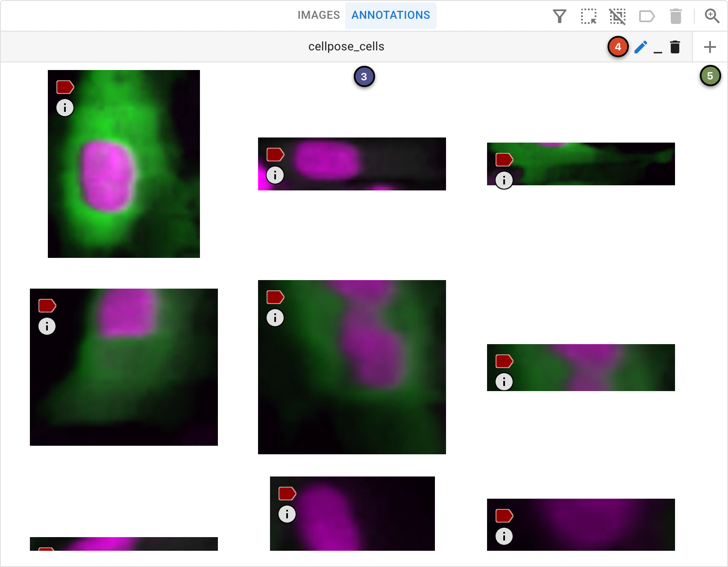Click the top toolbar trash icon
The width and height of the screenshot is (728, 567).
676,16
